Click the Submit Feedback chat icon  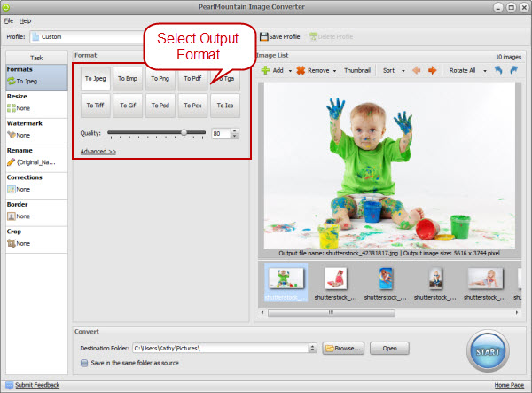coord(10,385)
